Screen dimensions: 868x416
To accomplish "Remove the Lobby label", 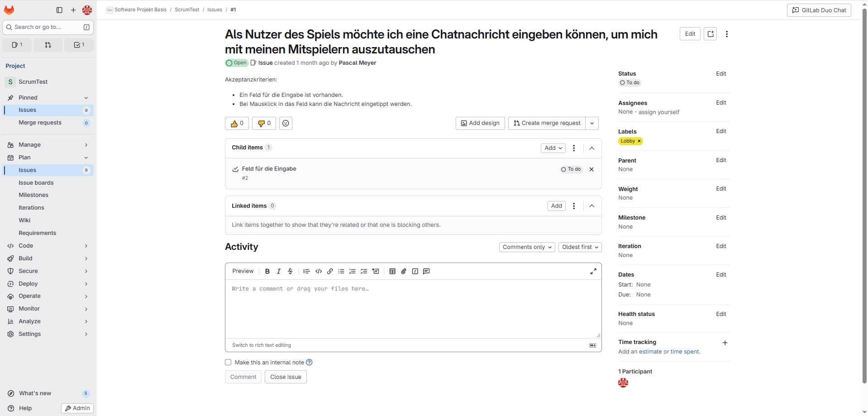I will tap(639, 141).
